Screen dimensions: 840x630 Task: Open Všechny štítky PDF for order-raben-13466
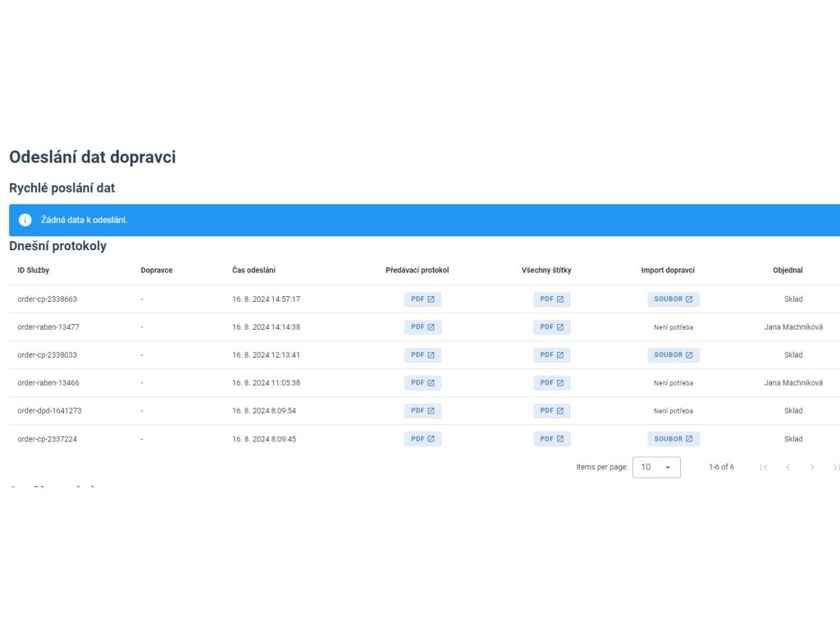[x=552, y=382]
